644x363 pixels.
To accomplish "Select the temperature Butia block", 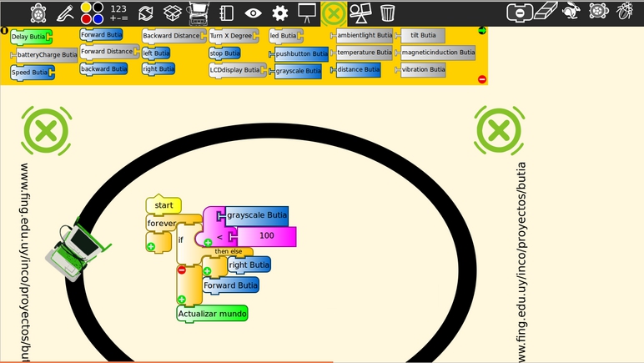I will tap(362, 53).
